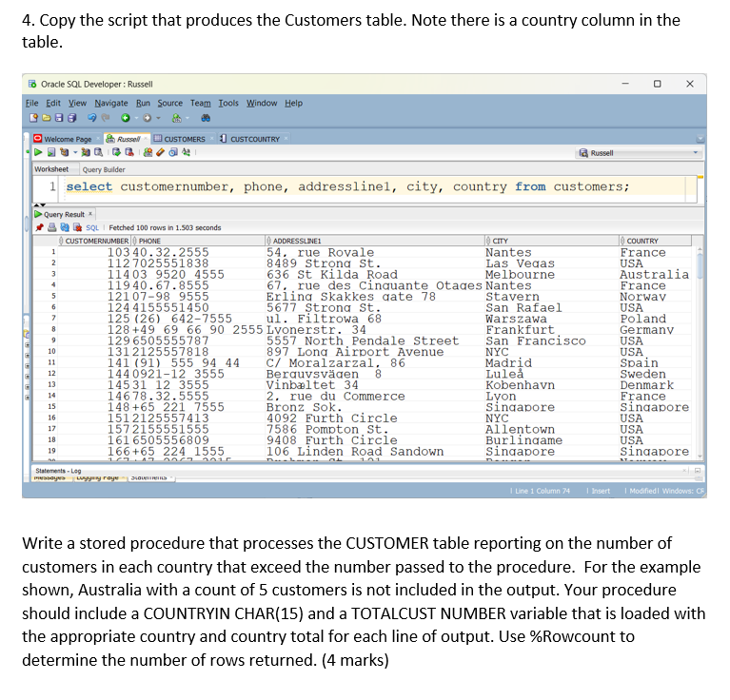Select the Query Result tab

(x=64, y=214)
